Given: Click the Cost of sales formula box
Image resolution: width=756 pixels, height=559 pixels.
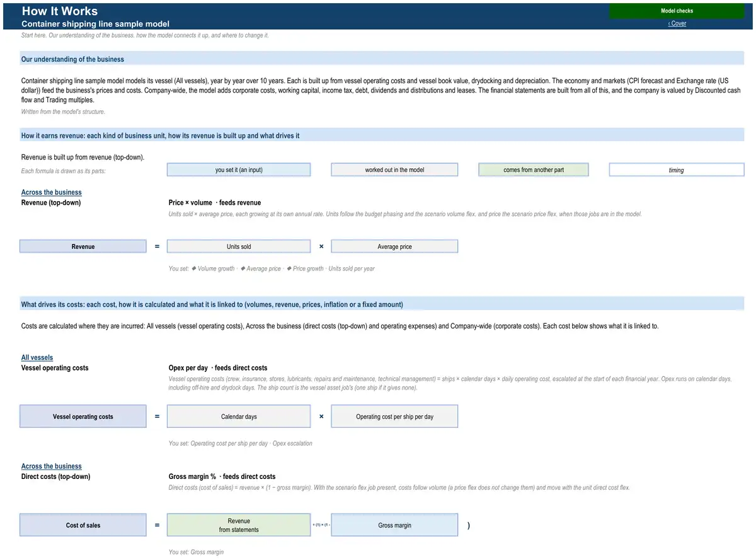Looking at the screenshot, I should (83, 525).
